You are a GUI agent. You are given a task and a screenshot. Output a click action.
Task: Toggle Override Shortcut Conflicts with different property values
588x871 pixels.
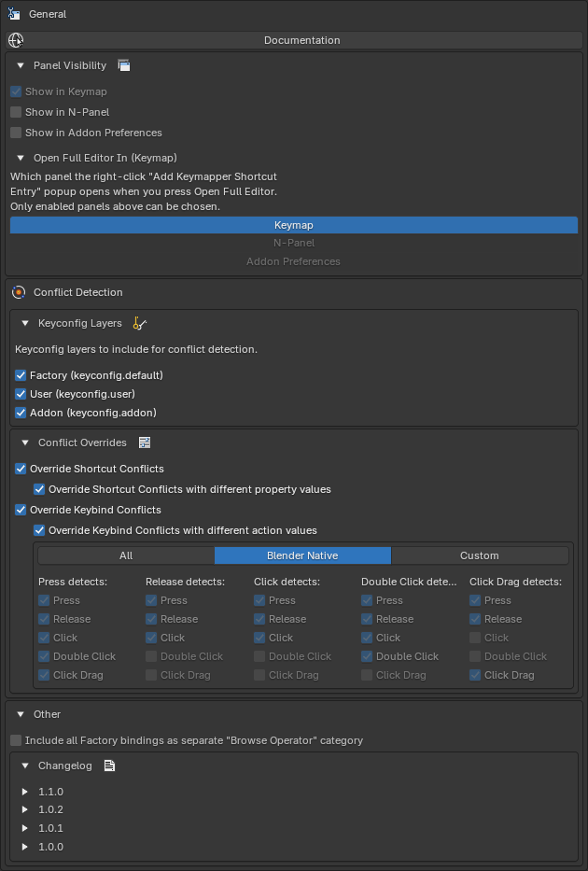tap(39, 489)
